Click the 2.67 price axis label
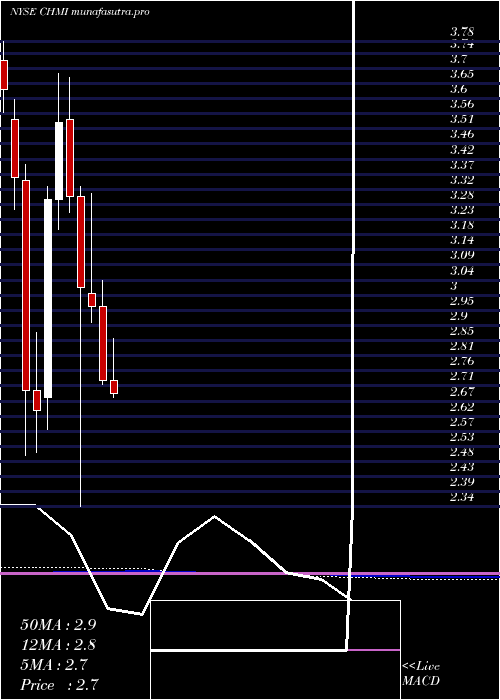 pos(462,392)
